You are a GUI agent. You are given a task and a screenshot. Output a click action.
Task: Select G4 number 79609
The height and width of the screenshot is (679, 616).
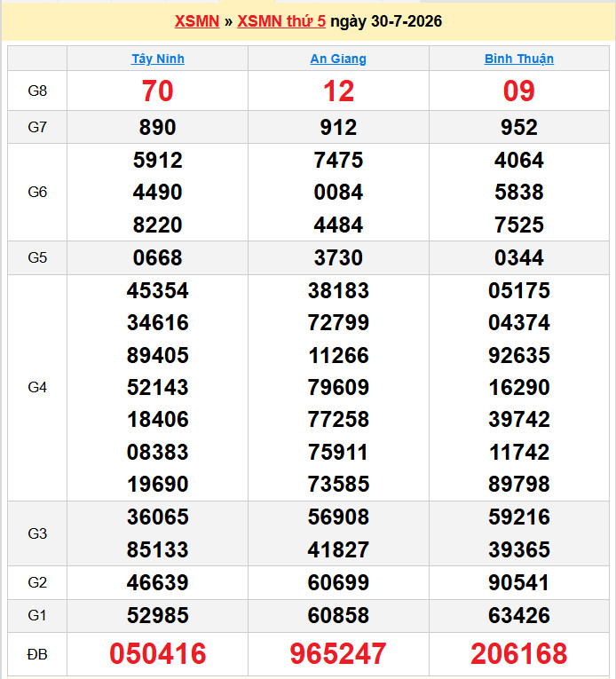[338, 387]
